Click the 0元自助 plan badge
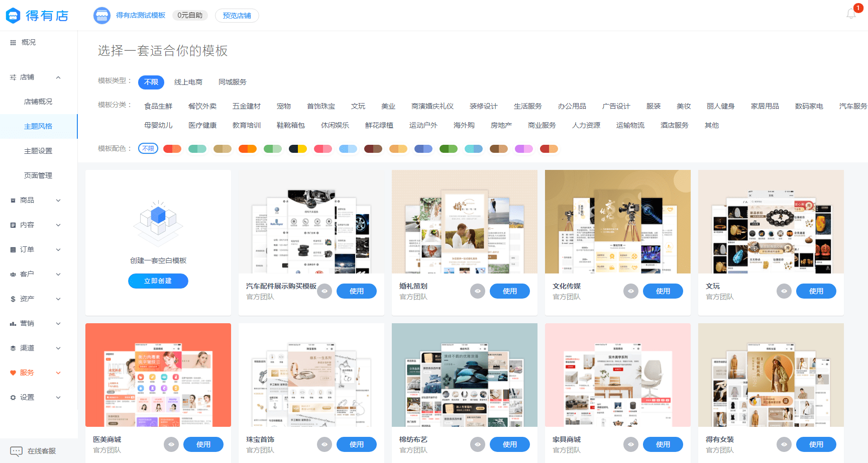Screen dimensions: 868x463 190,16
